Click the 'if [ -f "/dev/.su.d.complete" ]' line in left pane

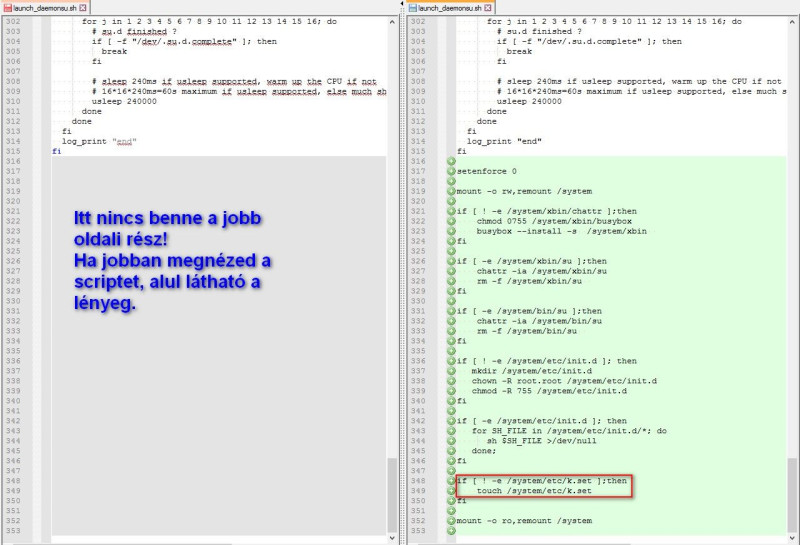point(184,41)
